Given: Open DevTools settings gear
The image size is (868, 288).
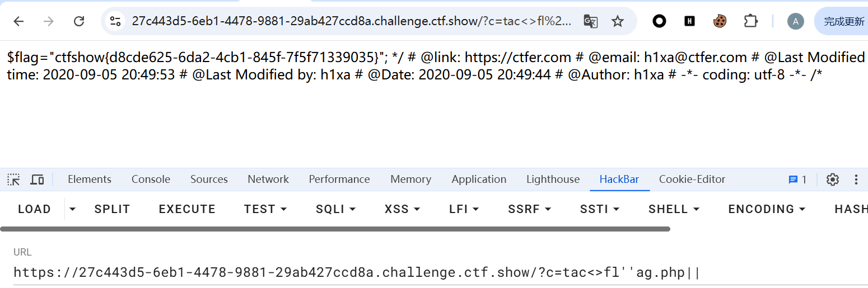Looking at the screenshot, I should pyautogui.click(x=833, y=180).
